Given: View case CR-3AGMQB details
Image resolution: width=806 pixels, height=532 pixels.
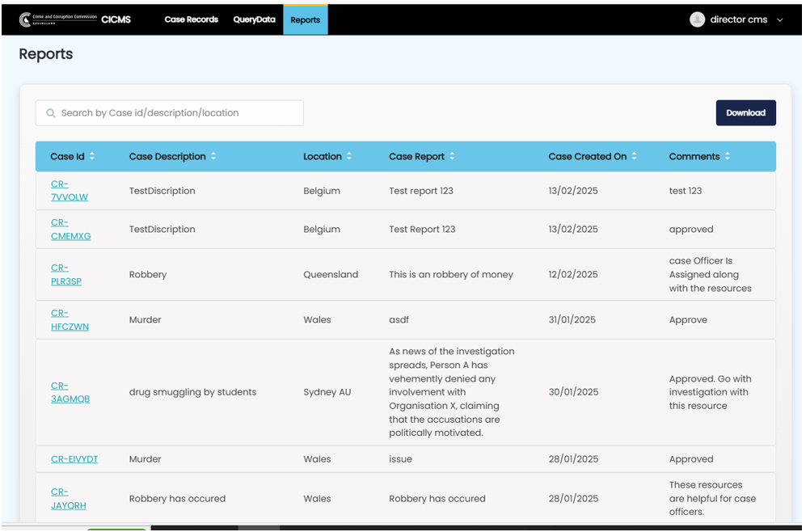Looking at the screenshot, I should click(x=70, y=392).
